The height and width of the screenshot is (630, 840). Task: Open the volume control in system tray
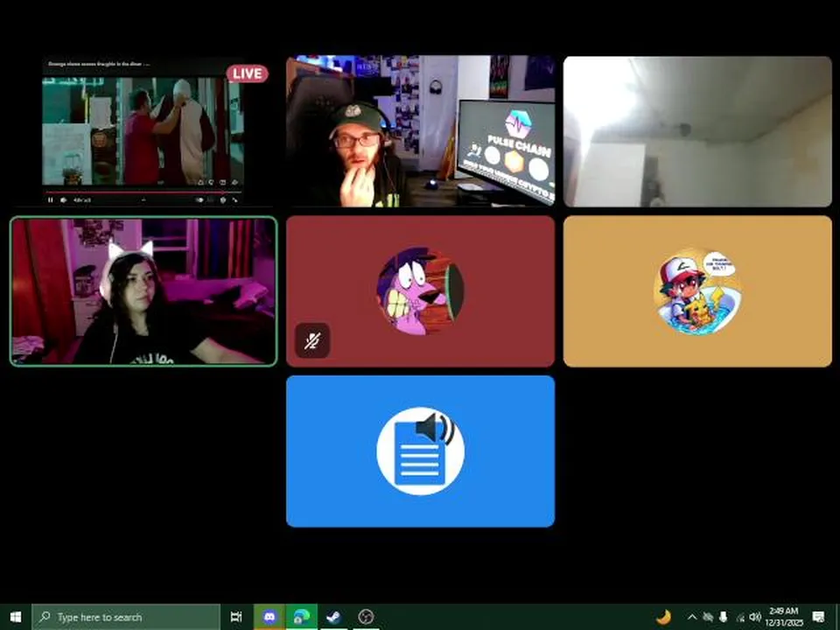[755, 617]
